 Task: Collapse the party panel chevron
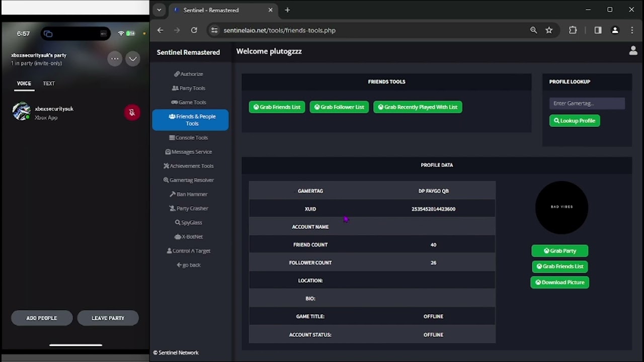(x=133, y=59)
